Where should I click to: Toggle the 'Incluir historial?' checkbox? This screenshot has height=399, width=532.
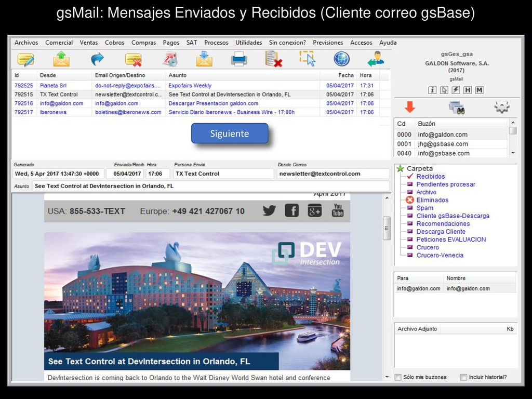coord(463,377)
